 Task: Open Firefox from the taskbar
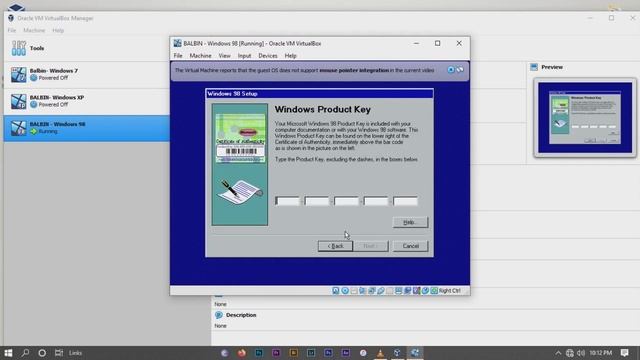point(242,353)
